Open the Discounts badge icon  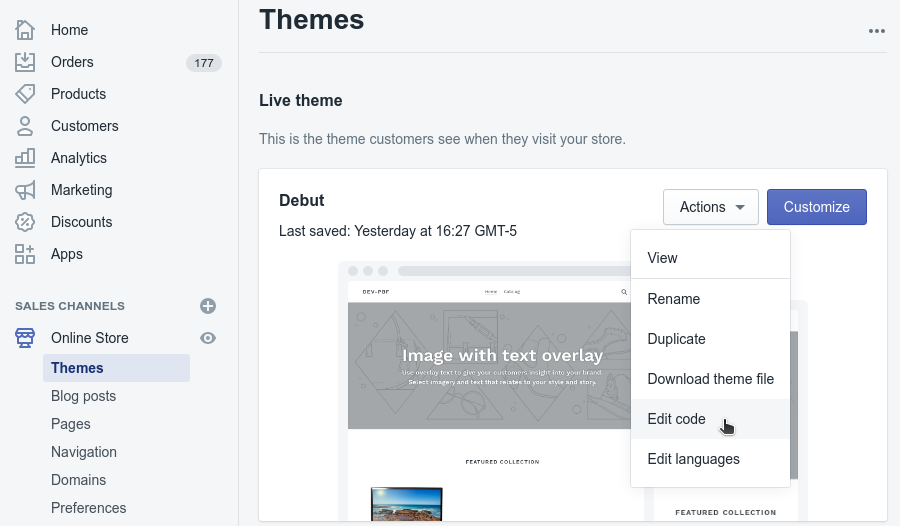click(x=25, y=222)
